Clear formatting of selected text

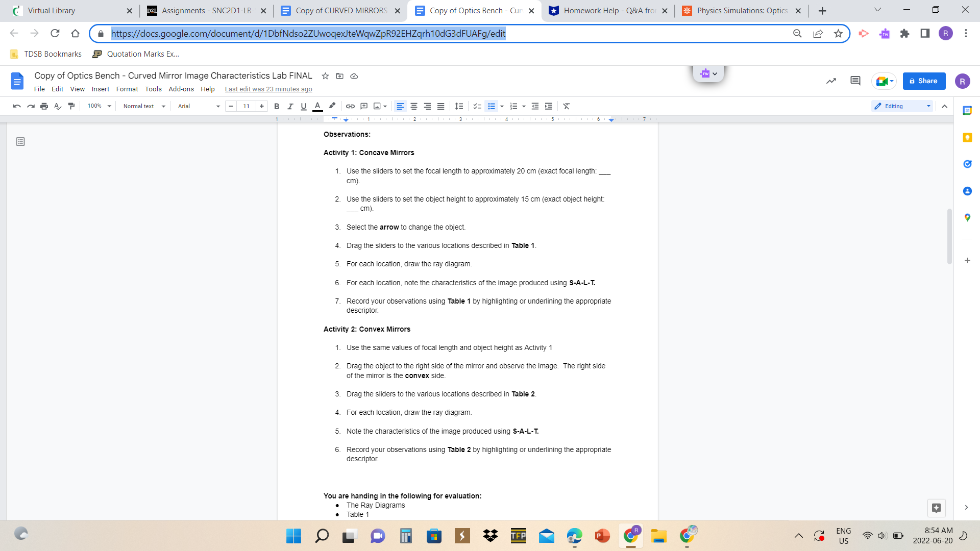click(566, 106)
